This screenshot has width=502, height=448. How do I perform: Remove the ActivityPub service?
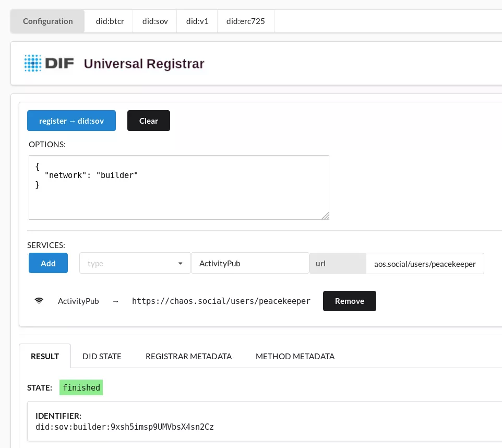pyautogui.click(x=349, y=301)
